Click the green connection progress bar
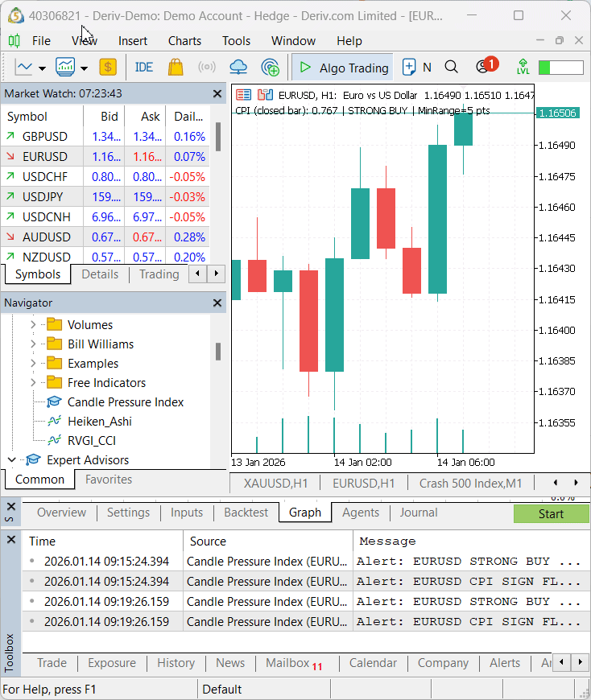This screenshot has width=591, height=700. (561, 68)
